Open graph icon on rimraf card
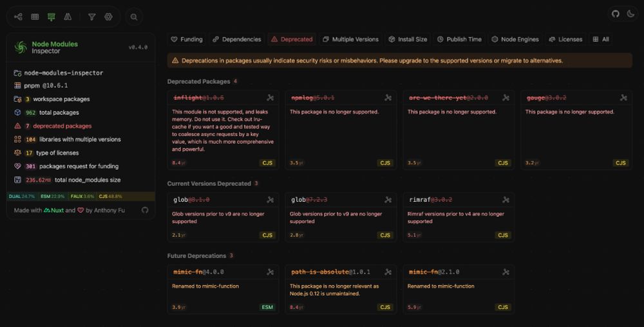644x327 pixels. pos(506,199)
